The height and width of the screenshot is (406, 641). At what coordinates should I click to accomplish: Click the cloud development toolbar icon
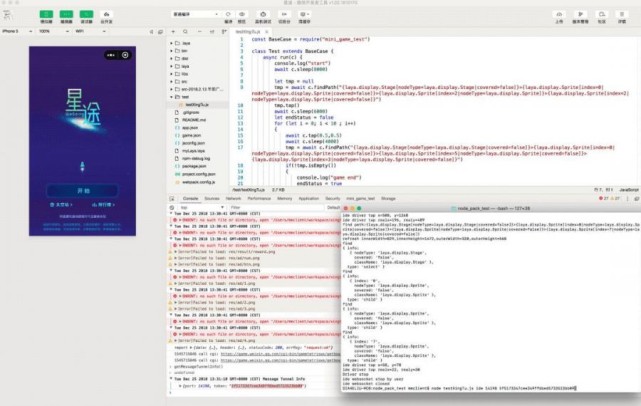click(106, 14)
